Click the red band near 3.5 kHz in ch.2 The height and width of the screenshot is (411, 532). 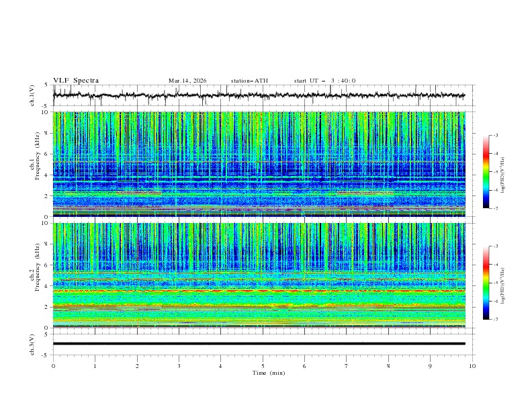[x=259, y=291]
